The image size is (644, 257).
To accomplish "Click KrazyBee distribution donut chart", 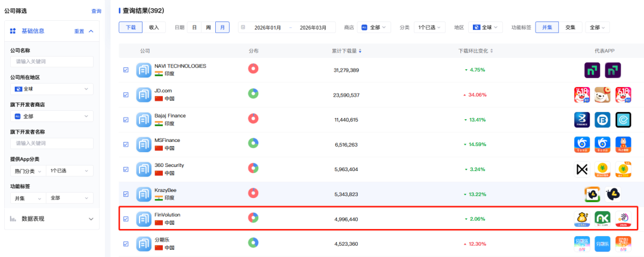I will (x=253, y=193).
